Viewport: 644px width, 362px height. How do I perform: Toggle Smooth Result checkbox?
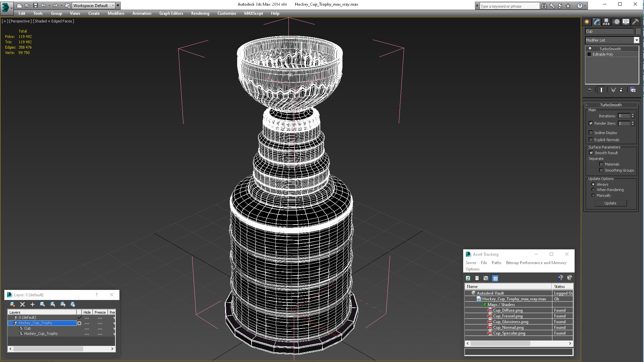591,153
